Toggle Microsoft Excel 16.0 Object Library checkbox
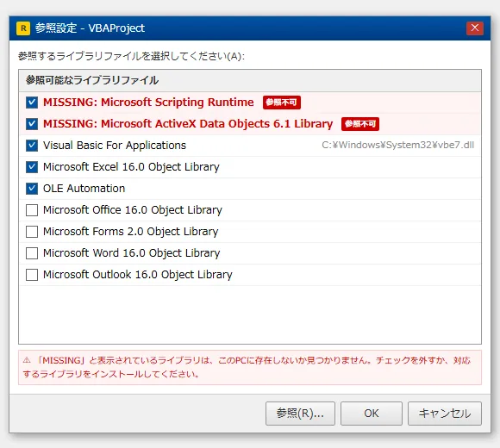Viewport: 500px width, 448px height. click(32, 167)
